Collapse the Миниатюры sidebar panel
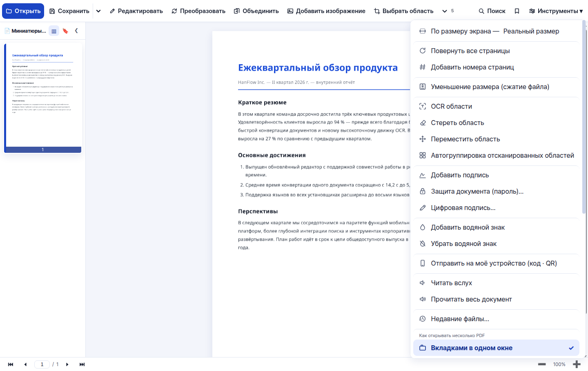 click(x=76, y=31)
